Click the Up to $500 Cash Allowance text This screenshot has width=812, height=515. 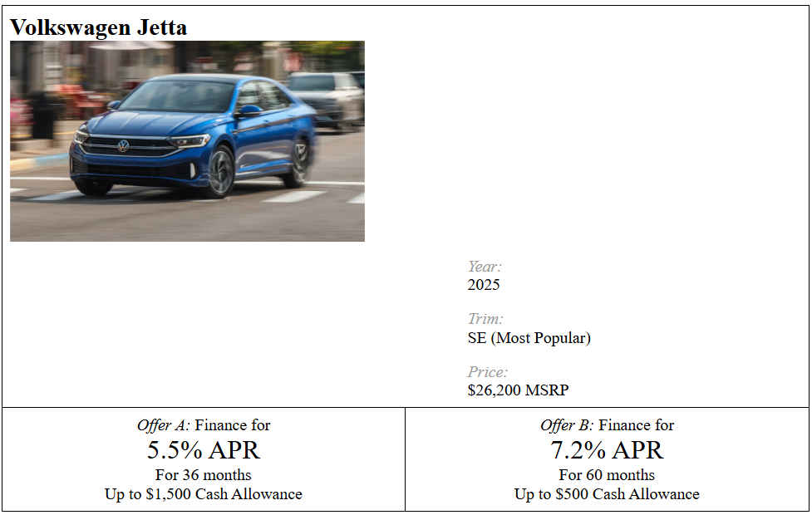pos(607,494)
